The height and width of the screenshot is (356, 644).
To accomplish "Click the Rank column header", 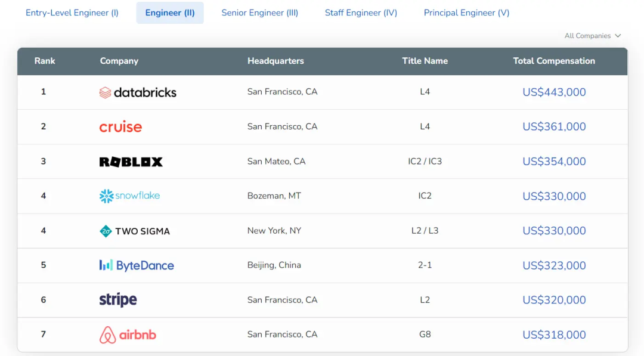I will [45, 61].
